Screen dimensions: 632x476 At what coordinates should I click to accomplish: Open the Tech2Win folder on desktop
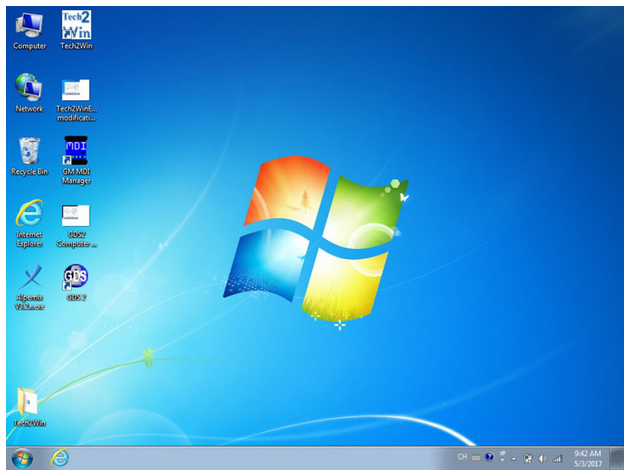pyautogui.click(x=29, y=406)
